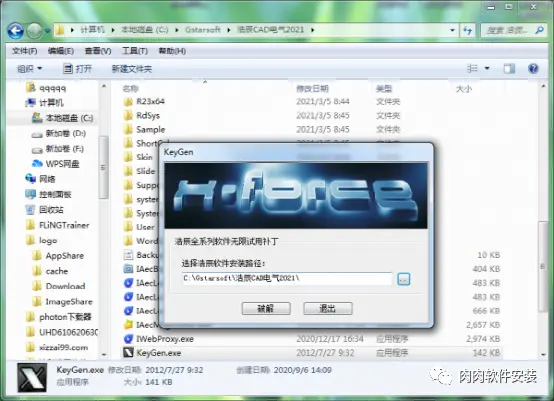Select 回收站 in navigation pane
554x401 pixels.
pyautogui.click(x=45, y=210)
